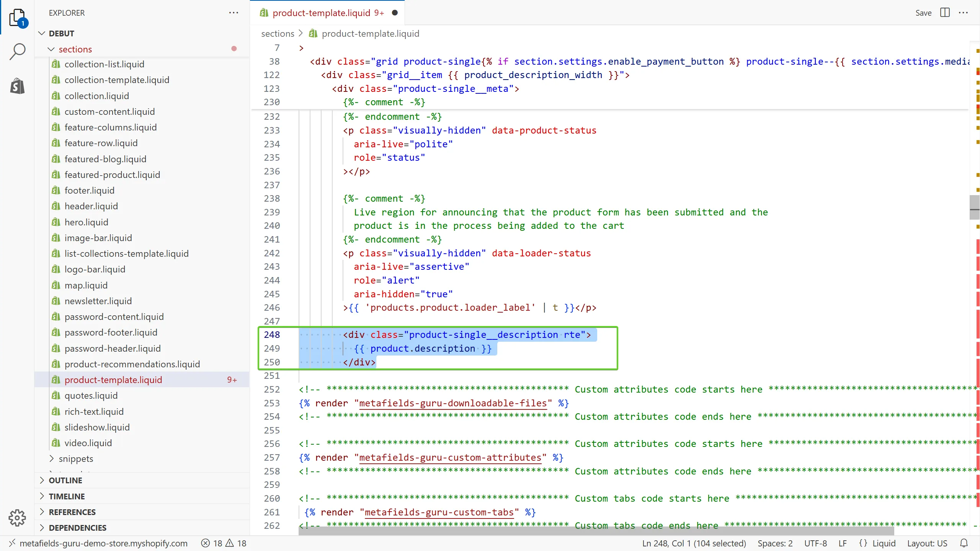The image size is (980, 551).
Task: Click the editor vertical scrollbar thumb
Action: (974, 207)
